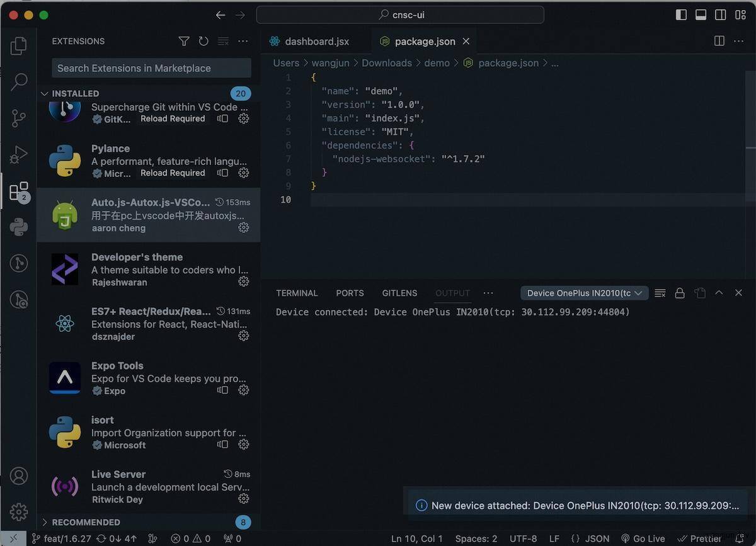Click the Search Extensions in Marketplace field
The width and height of the screenshot is (756, 546).
click(x=151, y=68)
